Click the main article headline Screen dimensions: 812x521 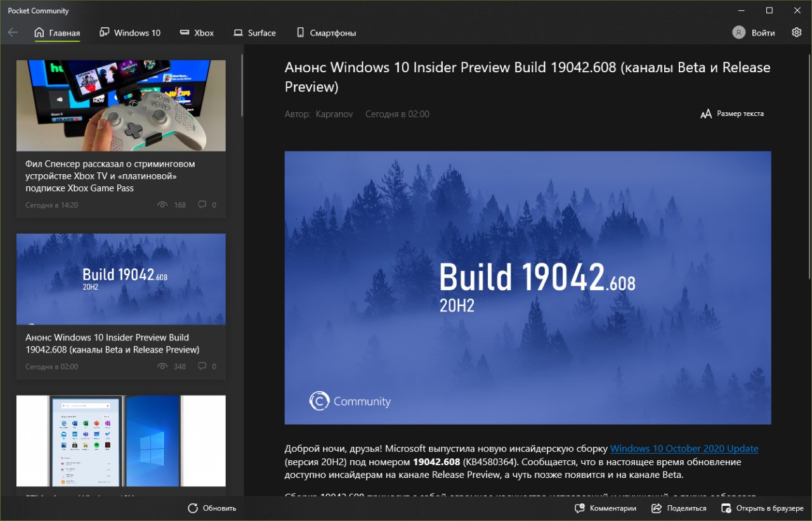(528, 77)
